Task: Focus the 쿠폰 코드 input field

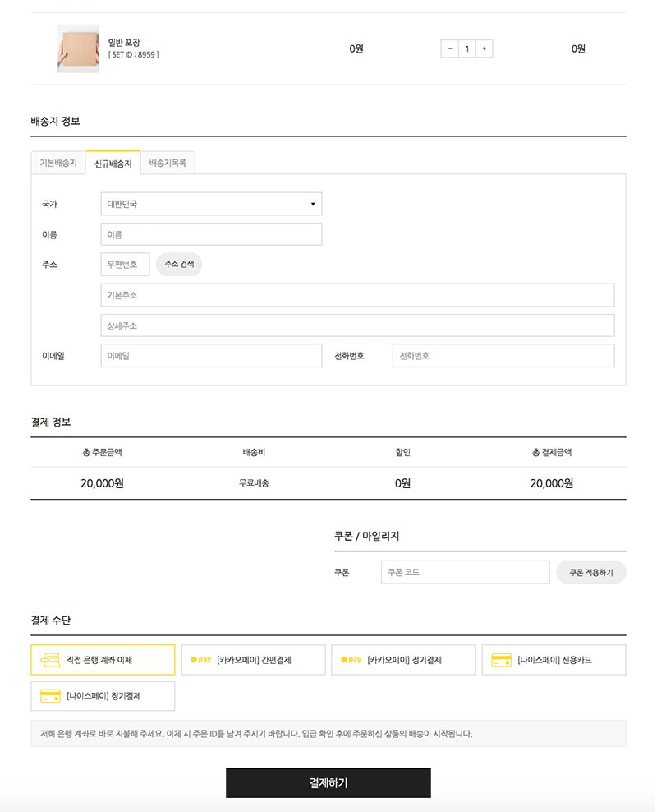Action: pyautogui.click(x=465, y=572)
